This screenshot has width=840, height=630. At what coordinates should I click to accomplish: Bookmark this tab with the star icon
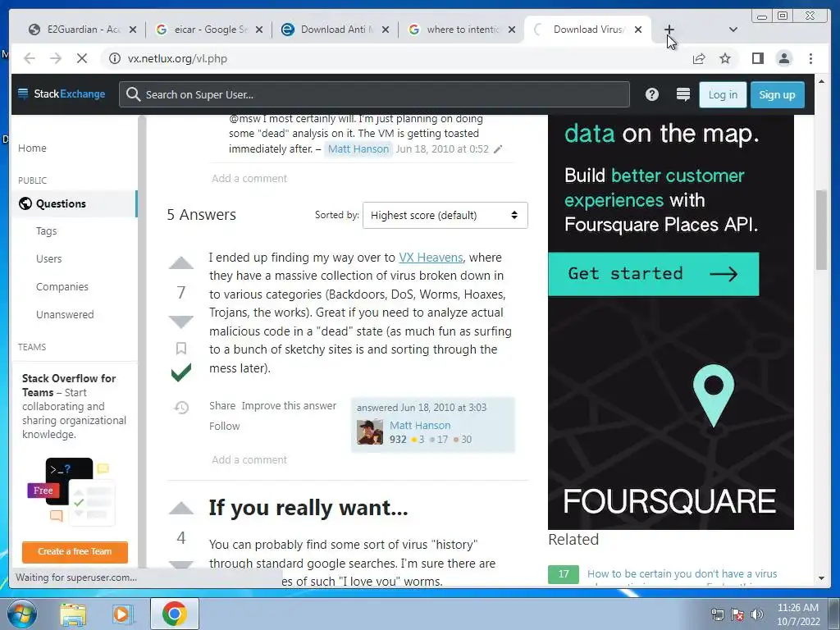(725, 58)
